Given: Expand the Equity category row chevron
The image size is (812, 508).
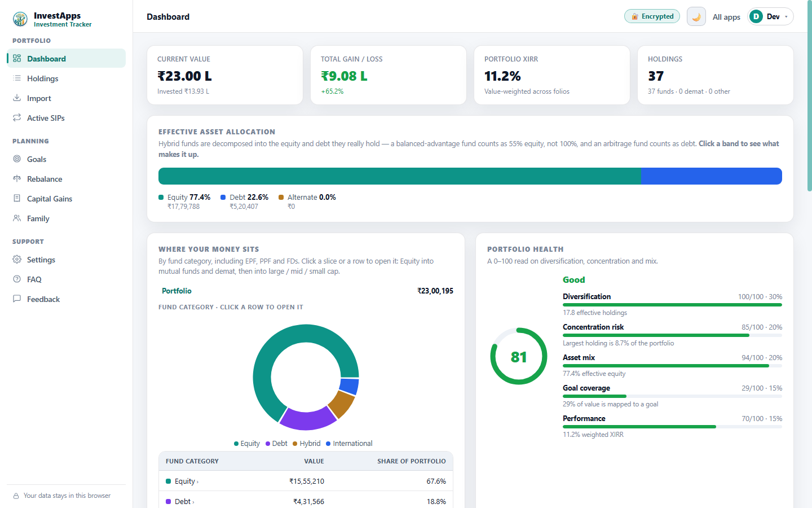Looking at the screenshot, I should (197, 482).
